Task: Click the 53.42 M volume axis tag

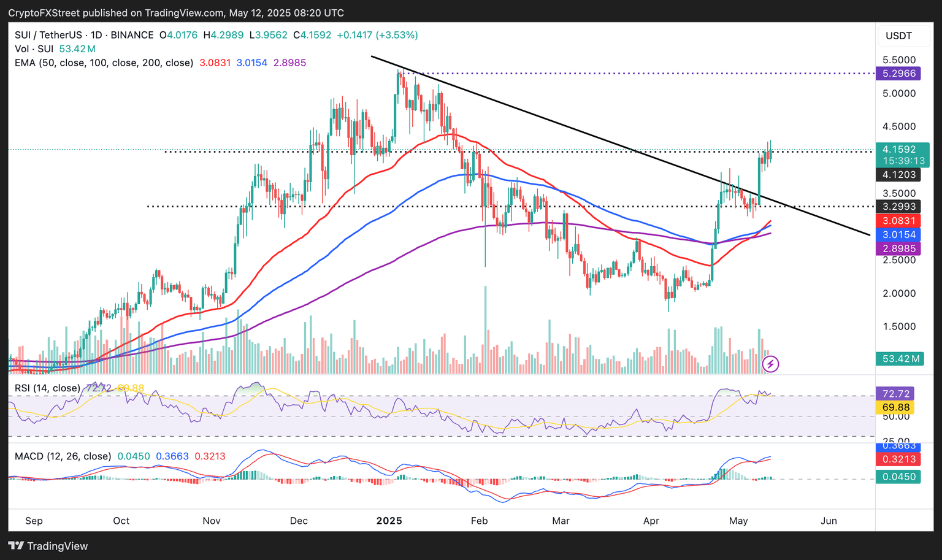Action: tap(902, 359)
